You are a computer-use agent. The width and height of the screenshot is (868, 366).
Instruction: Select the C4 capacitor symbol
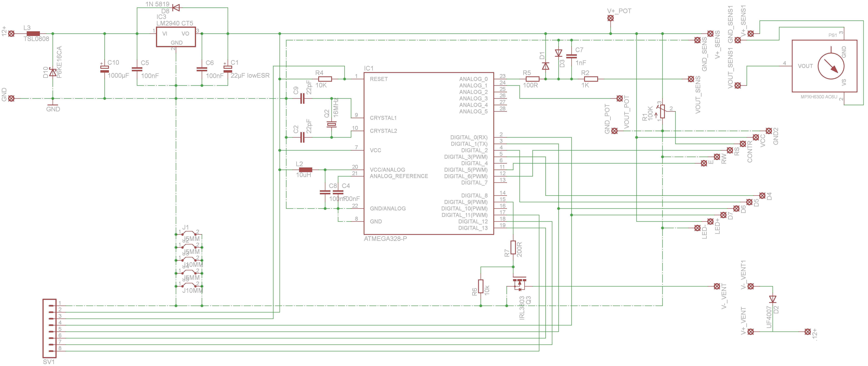(338, 192)
